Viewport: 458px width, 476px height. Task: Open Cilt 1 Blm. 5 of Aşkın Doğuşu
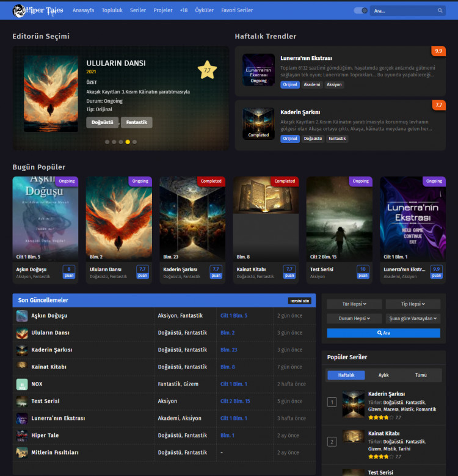pos(233,316)
